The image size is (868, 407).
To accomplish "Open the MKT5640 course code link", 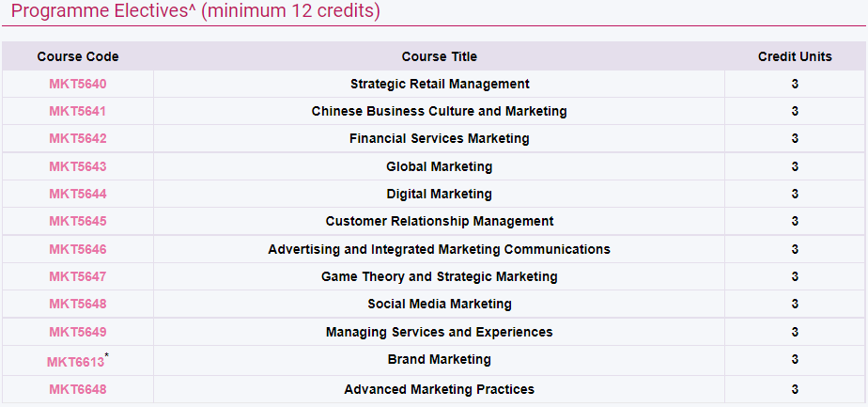I will click(77, 85).
